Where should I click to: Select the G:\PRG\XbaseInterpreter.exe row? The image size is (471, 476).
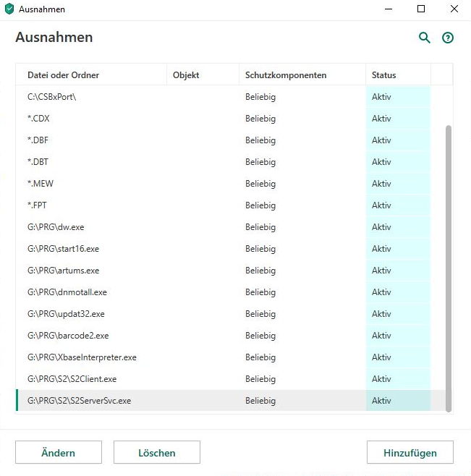pos(231,357)
